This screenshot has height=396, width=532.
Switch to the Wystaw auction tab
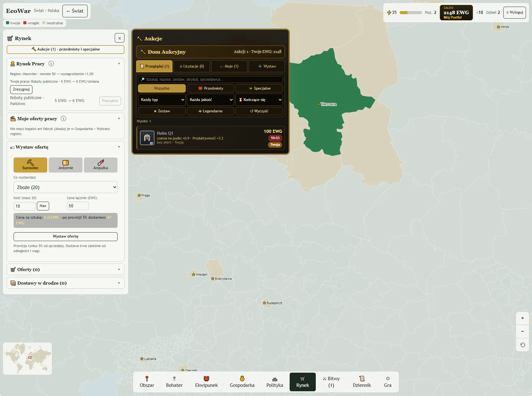pos(267,66)
